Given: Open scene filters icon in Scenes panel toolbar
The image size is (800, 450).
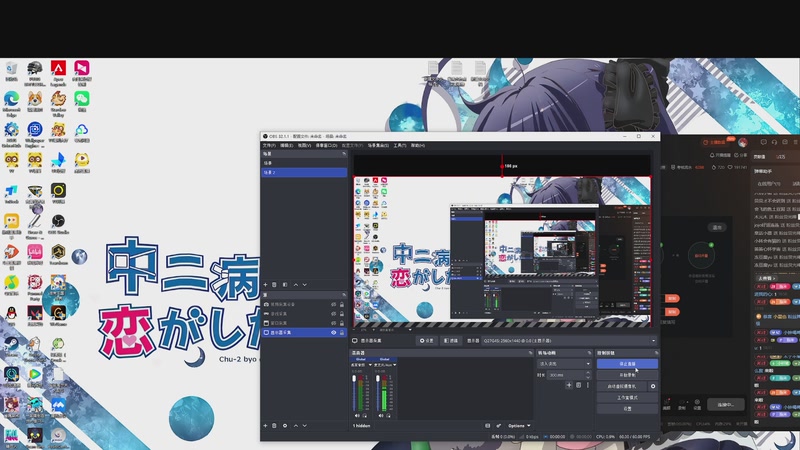Looking at the screenshot, I should pos(285,285).
